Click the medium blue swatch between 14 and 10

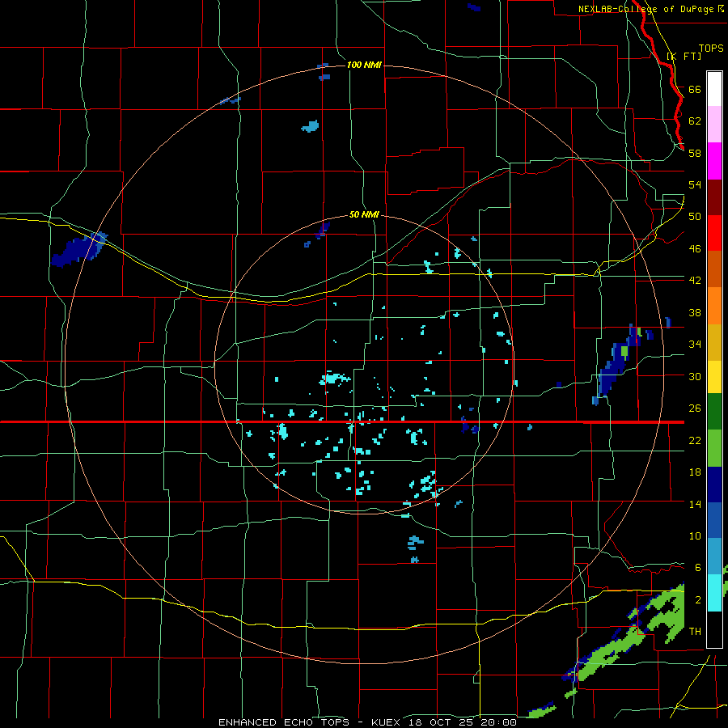click(714, 520)
